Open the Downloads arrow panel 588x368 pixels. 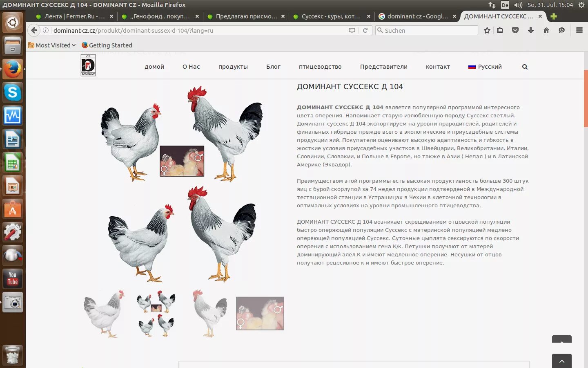coord(531,30)
